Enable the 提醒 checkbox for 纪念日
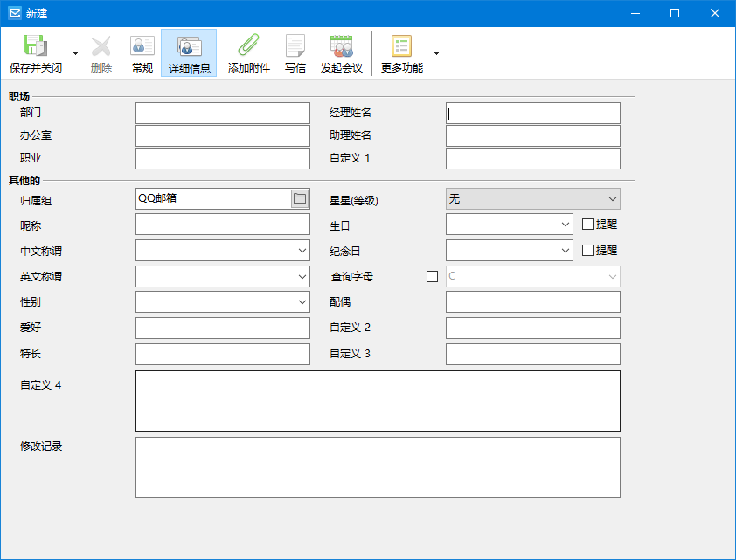 (x=587, y=251)
